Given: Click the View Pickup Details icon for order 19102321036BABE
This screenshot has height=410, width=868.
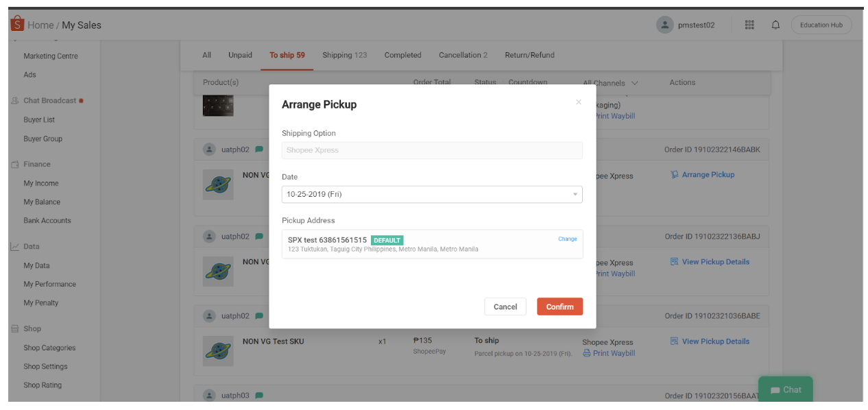Looking at the screenshot, I should point(676,341).
